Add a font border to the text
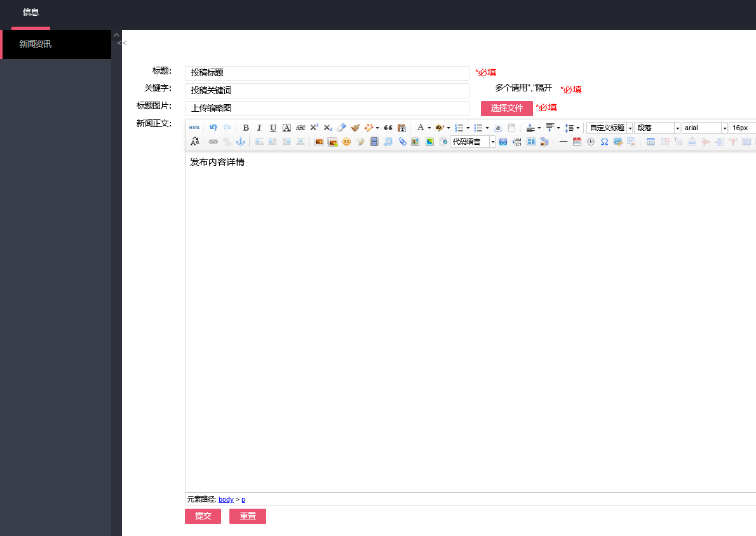The image size is (756, 536). pos(287,128)
